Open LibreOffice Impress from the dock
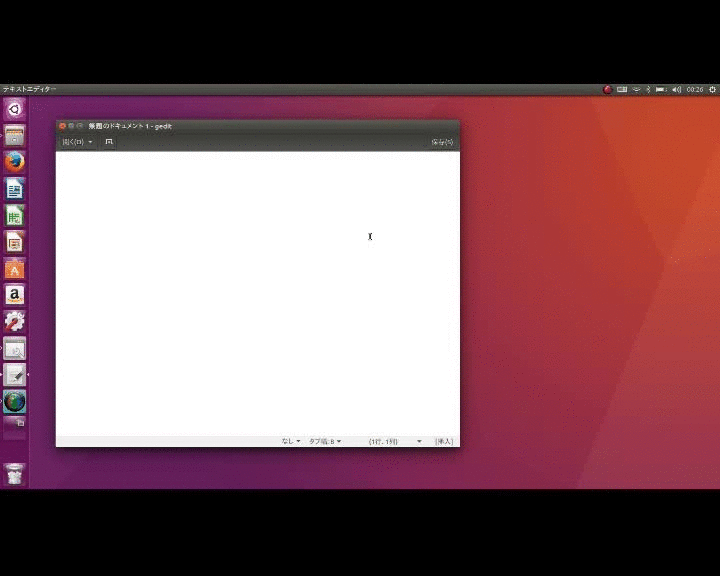Image resolution: width=720 pixels, height=576 pixels. pos(14,242)
